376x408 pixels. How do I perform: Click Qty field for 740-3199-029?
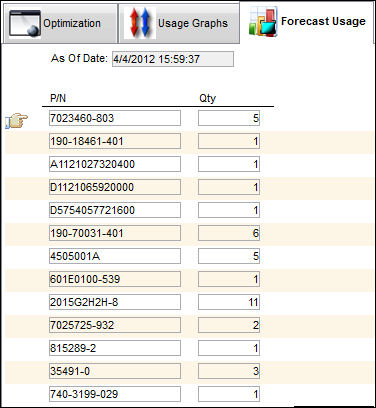tap(229, 394)
